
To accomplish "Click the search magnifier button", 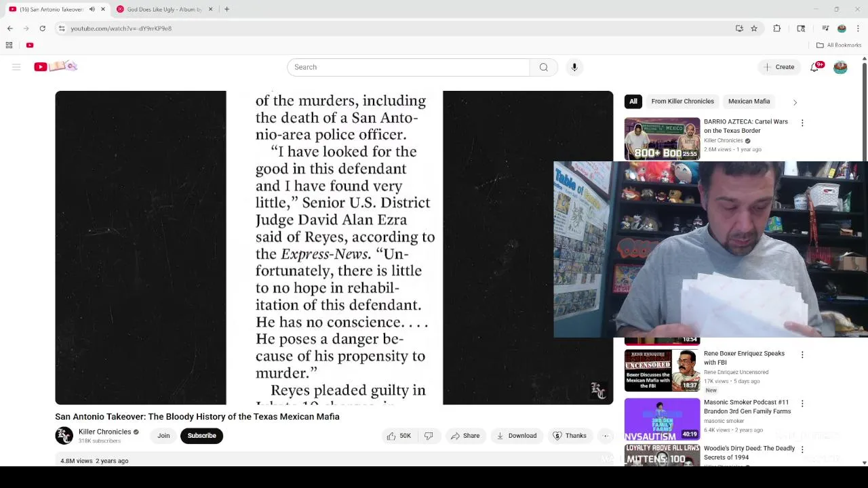I will (x=543, y=67).
